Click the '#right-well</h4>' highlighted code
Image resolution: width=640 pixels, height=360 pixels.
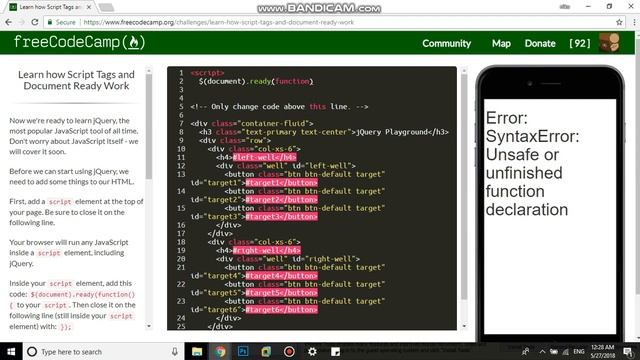pyautogui.click(x=267, y=250)
